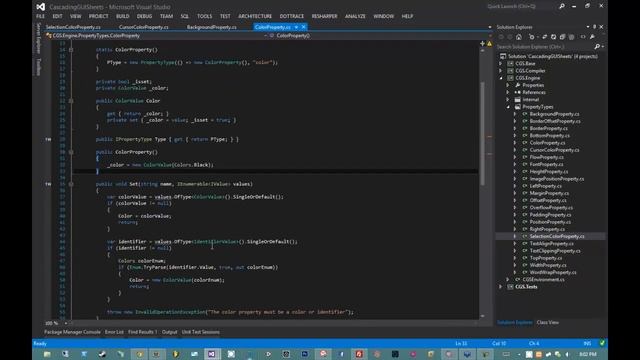Open the Package Manager Console tab

coord(72,332)
